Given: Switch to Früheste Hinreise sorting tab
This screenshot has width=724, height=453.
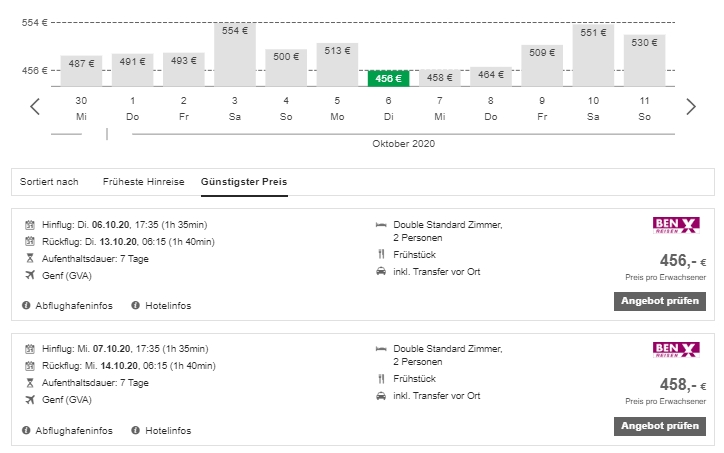Looking at the screenshot, I should (x=143, y=182).
